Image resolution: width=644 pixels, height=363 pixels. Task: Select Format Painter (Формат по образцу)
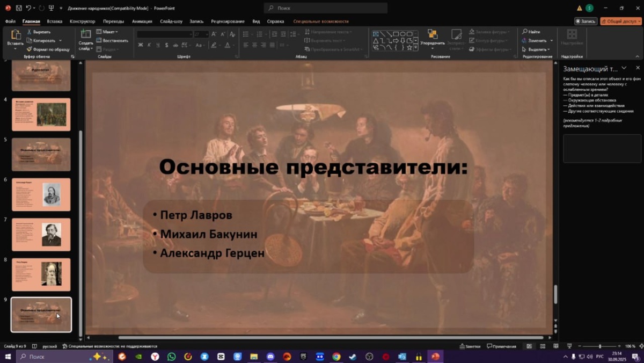coord(48,49)
